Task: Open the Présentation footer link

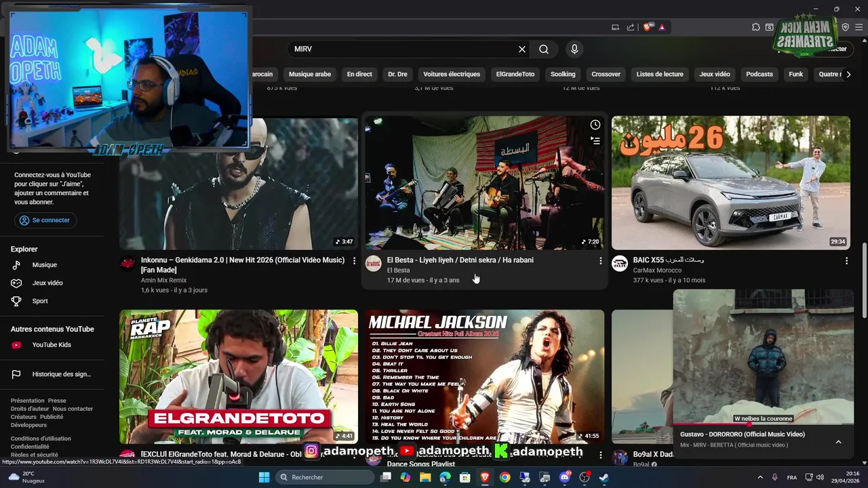Action: coord(27,401)
